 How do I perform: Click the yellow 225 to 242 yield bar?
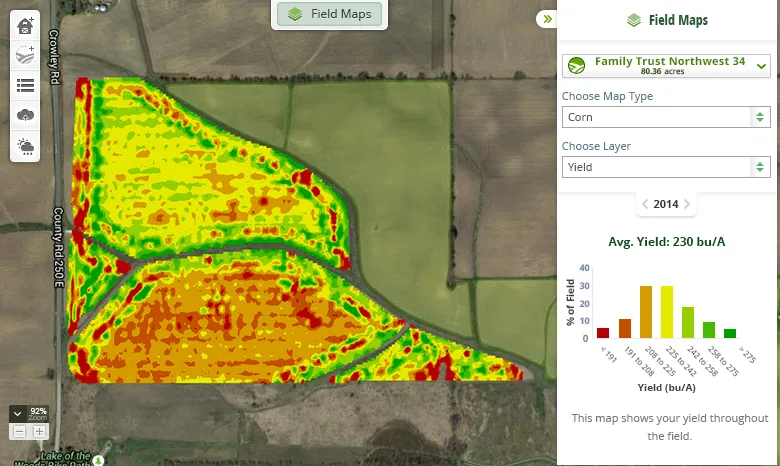(x=667, y=312)
